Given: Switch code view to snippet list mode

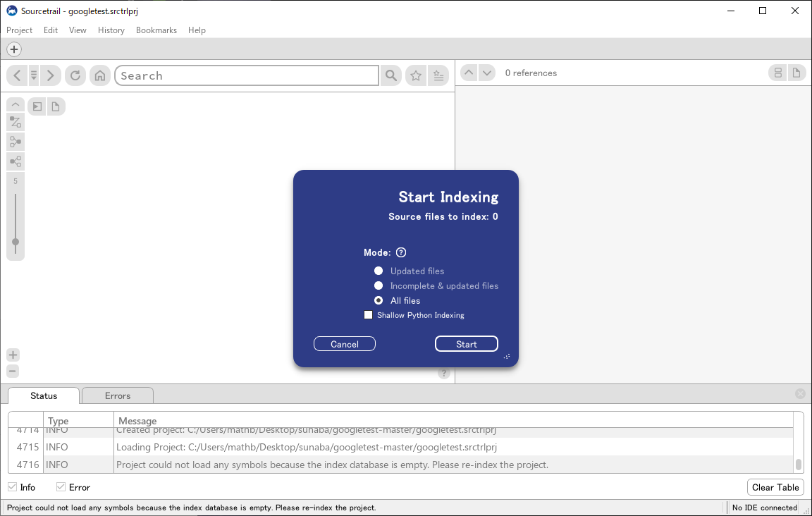Looking at the screenshot, I should (778, 73).
